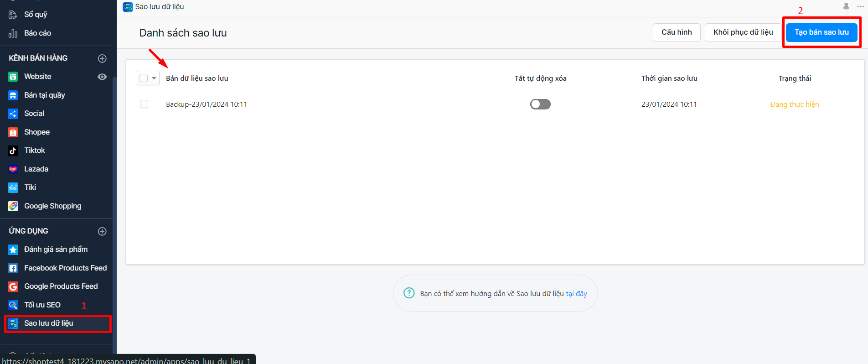Screen dimensions: 868x364
Task: Click 'Bản dữ liệu sao lưu' column header
Action: coord(197,78)
